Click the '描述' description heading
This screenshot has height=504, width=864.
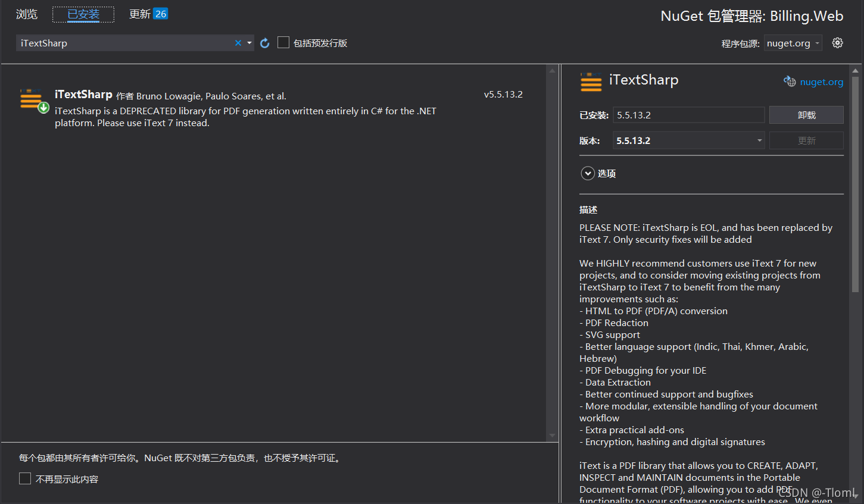click(588, 209)
